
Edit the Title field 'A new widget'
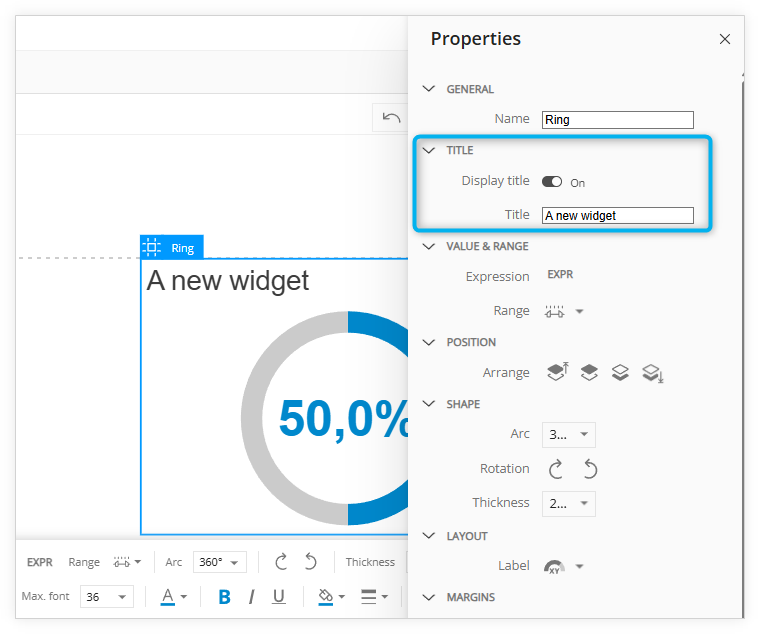pos(618,216)
